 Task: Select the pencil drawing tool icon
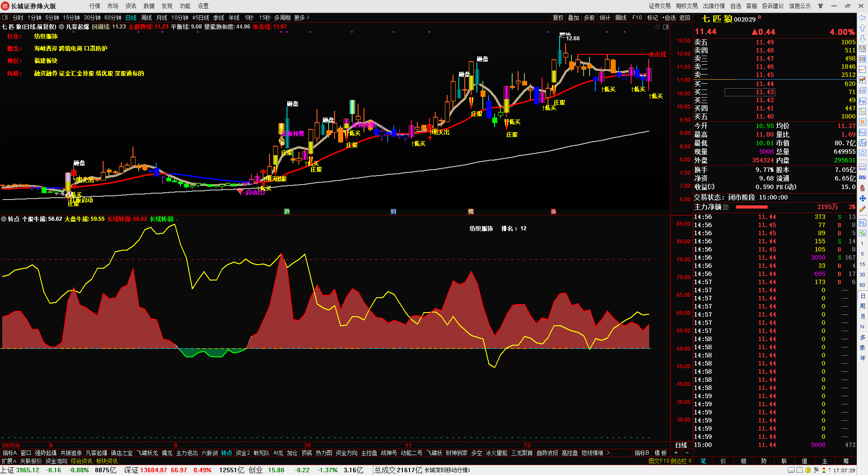click(x=863, y=209)
